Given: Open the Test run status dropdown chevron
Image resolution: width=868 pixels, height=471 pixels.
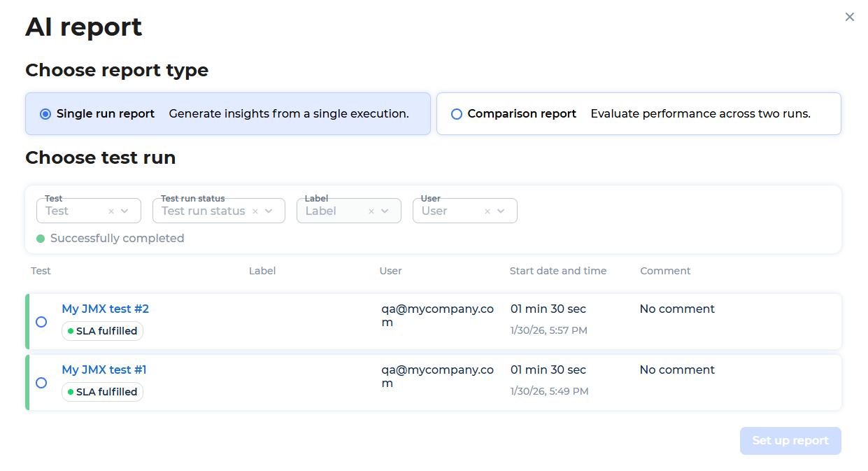Looking at the screenshot, I should coord(269,211).
